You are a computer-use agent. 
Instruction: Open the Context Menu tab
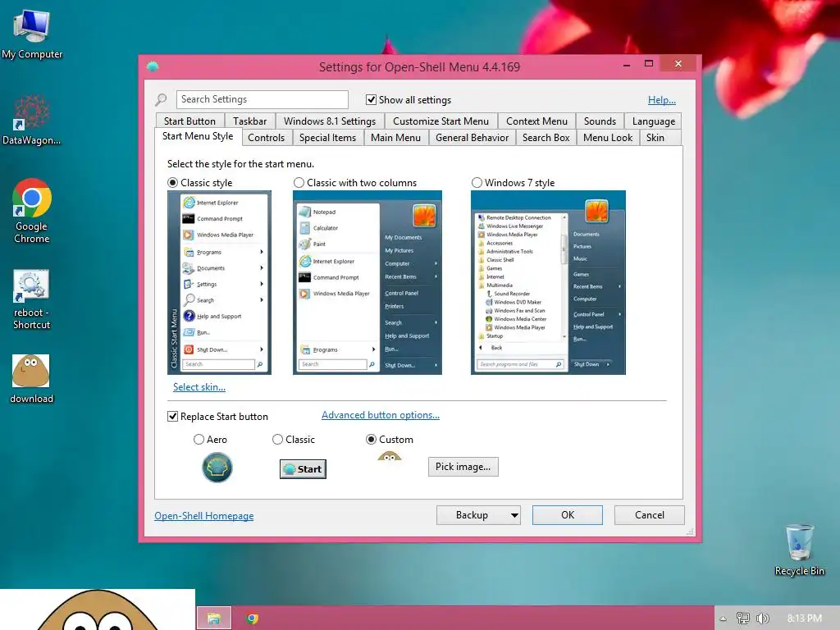(536, 121)
